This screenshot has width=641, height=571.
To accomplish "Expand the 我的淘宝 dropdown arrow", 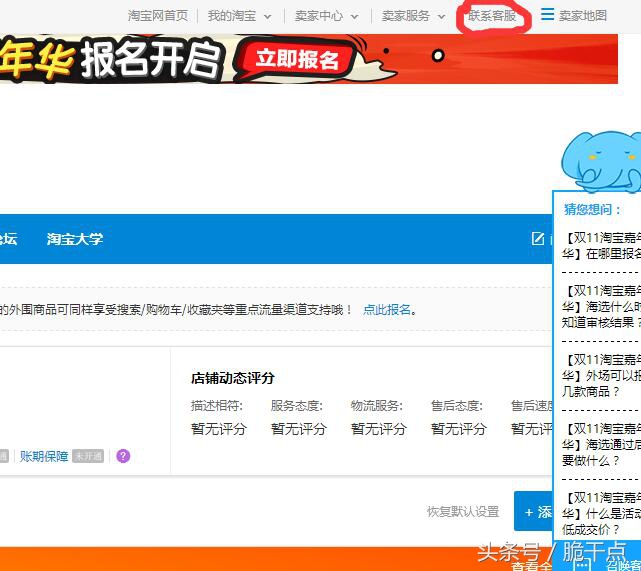I will pyautogui.click(x=267, y=17).
